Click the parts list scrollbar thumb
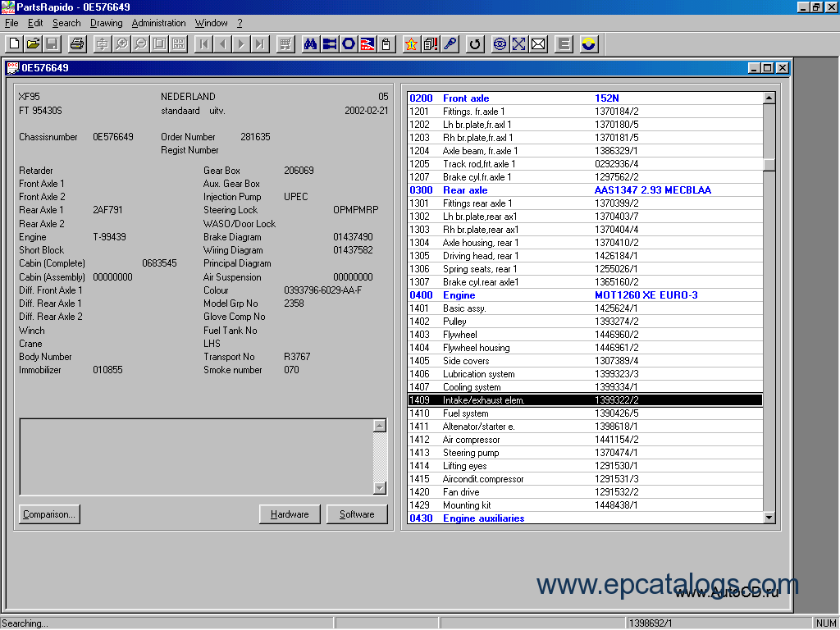Image resolution: width=840 pixels, height=630 pixels. click(x=769, y=164)
